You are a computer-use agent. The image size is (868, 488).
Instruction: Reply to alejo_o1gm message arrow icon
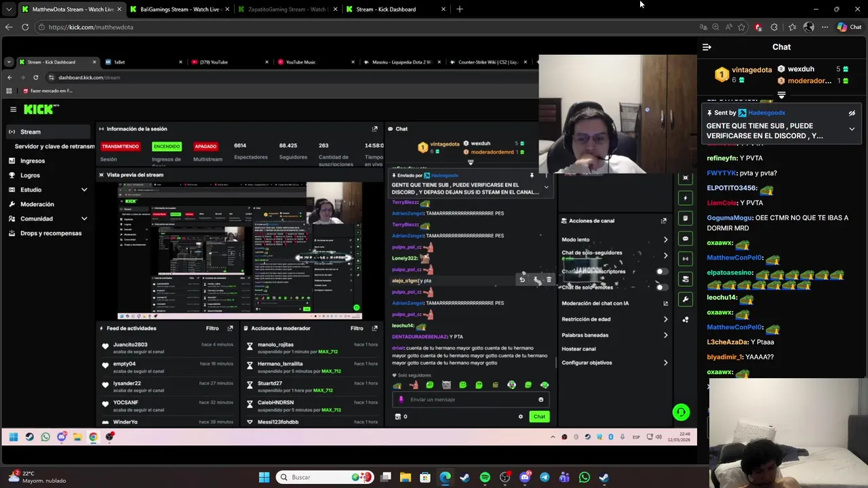(522, 279)
